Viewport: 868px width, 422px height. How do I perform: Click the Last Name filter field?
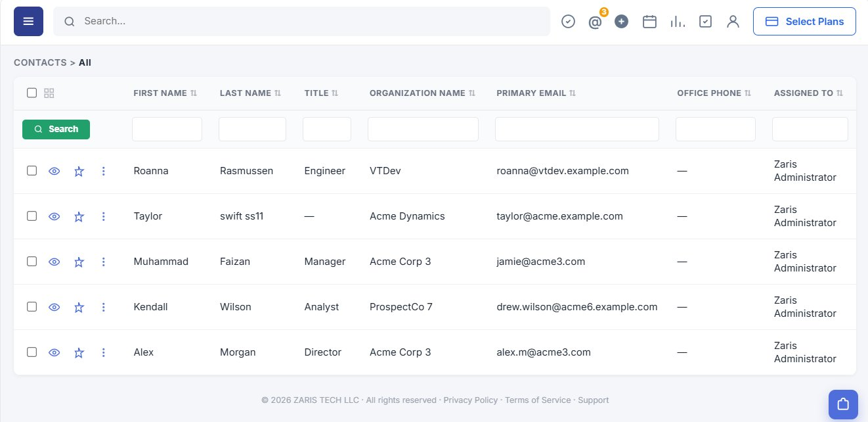pos(252,129)
